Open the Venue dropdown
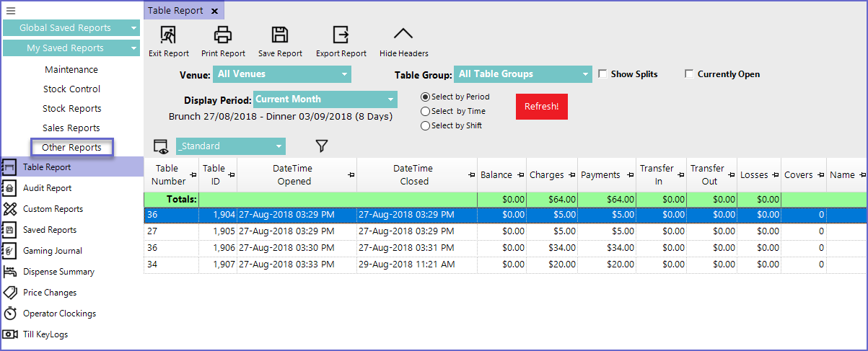The height and width of the screenshot is (351, 868). (281, 74)
